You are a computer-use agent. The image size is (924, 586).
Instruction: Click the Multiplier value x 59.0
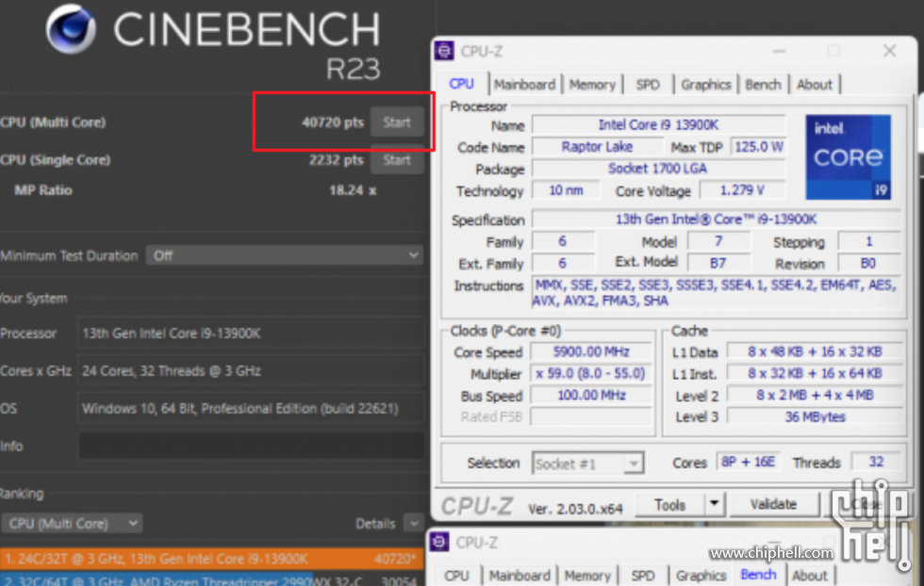coord(591,373)
